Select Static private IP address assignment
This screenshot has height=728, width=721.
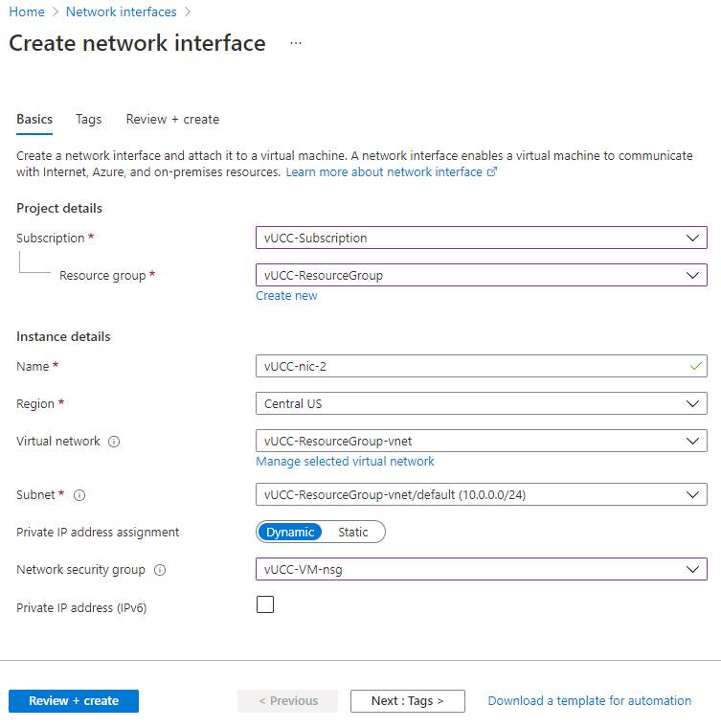pos(353,532)
